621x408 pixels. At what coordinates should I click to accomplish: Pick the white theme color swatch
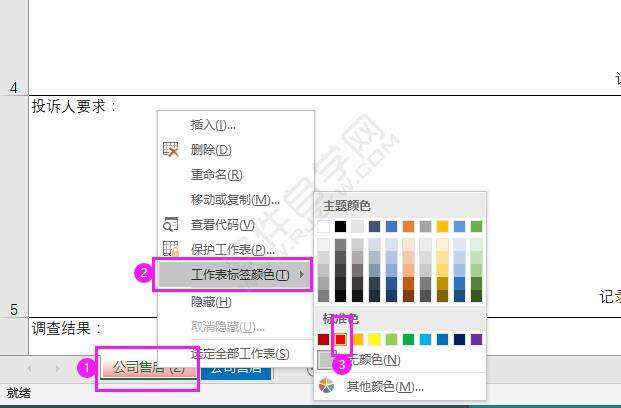[324, 227]
